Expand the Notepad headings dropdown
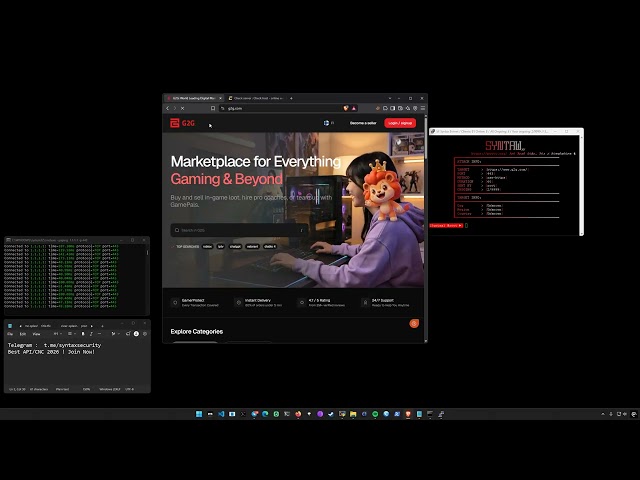 click(x=58, y=334)
